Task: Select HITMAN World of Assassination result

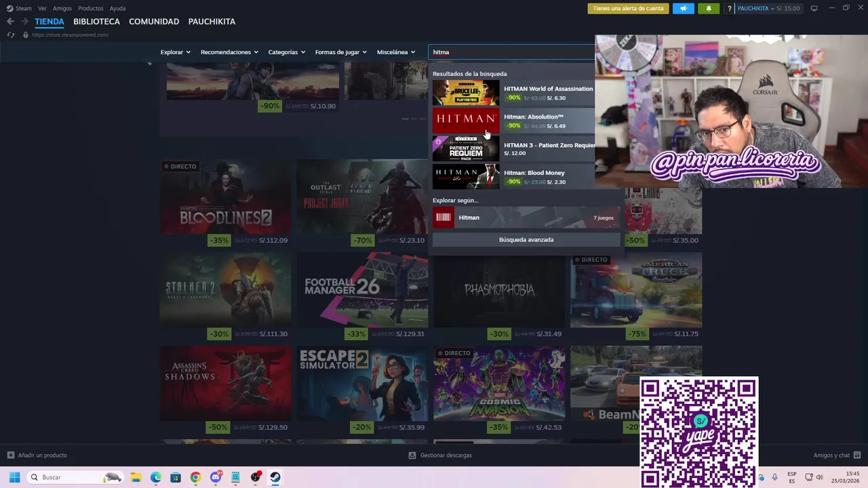Action: (513, 93)
